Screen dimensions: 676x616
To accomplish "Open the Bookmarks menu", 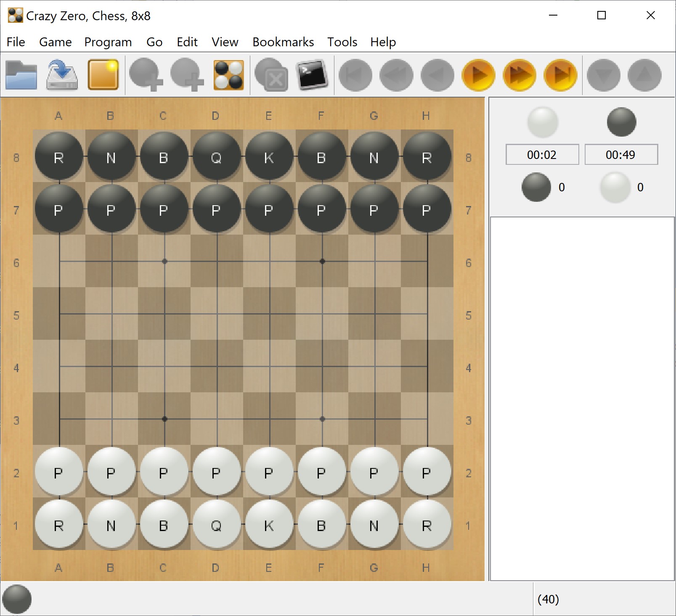I will 283,42.
